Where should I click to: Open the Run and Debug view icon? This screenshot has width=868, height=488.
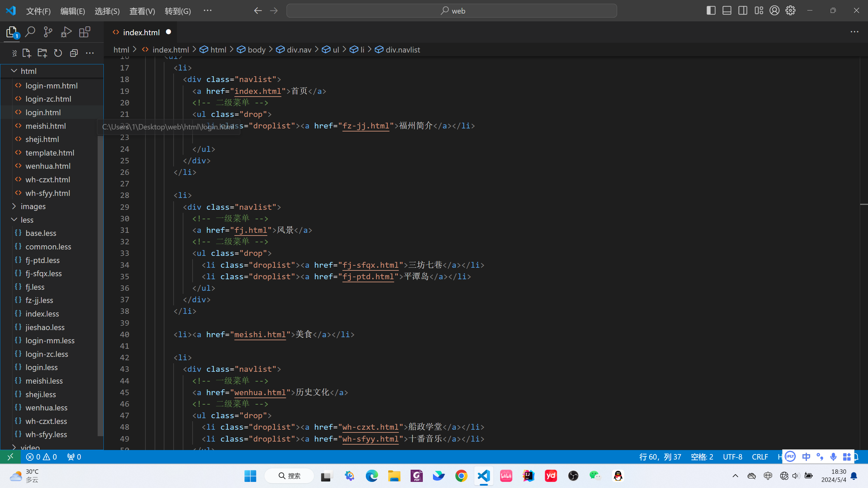click(66, 32)
